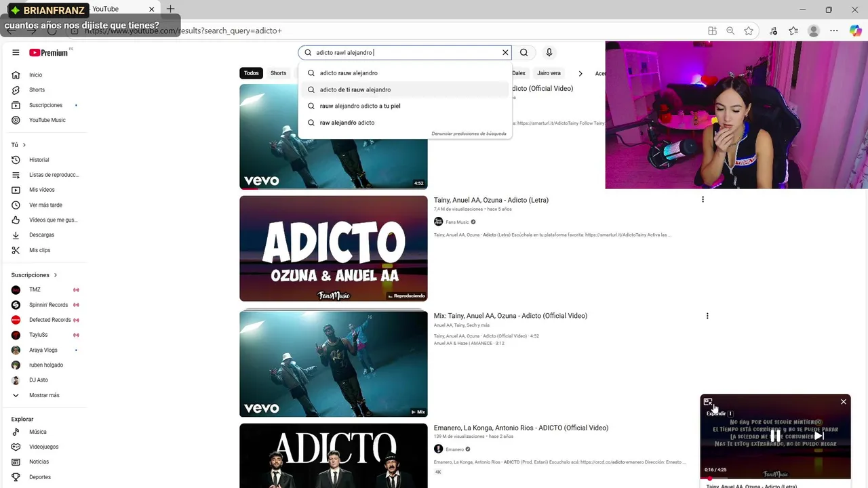Open more options for the Adicto (Letra) video
The width and height of the screenshot is (868, 488).
[703, 199]
